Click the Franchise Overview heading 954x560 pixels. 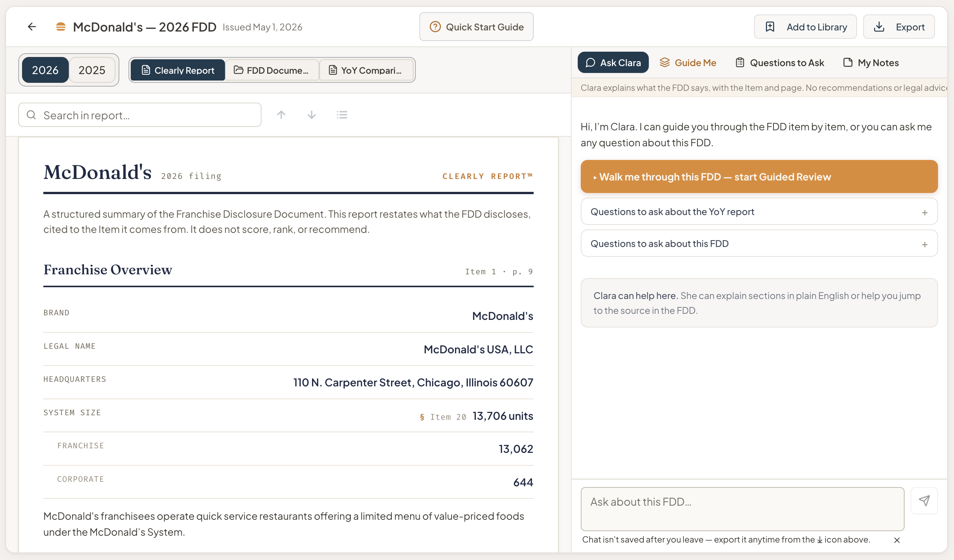coord(108,270)
